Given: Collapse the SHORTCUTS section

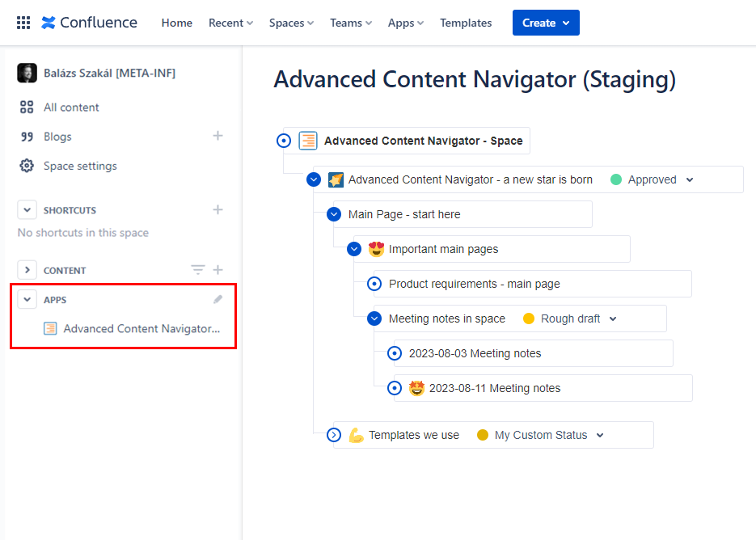Looking at the screenshot, I should click(27, 209).
